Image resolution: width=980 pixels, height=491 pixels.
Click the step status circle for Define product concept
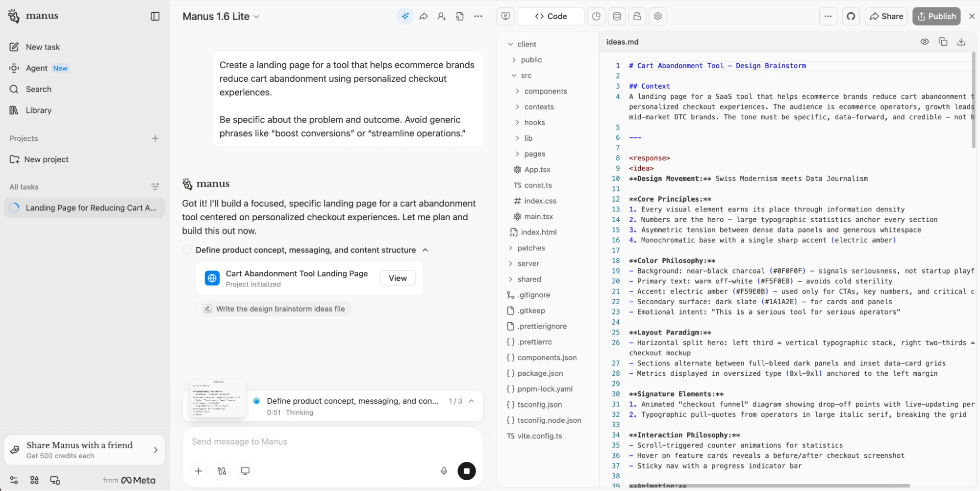186,250
